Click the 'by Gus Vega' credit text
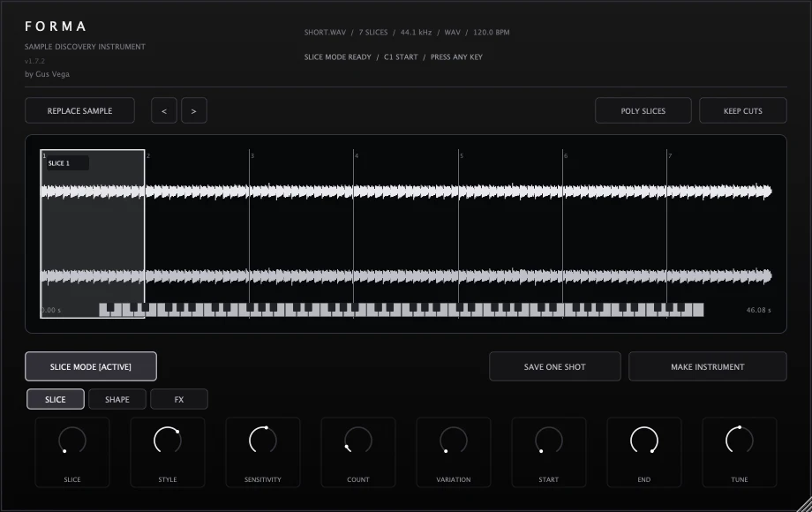 47,74
